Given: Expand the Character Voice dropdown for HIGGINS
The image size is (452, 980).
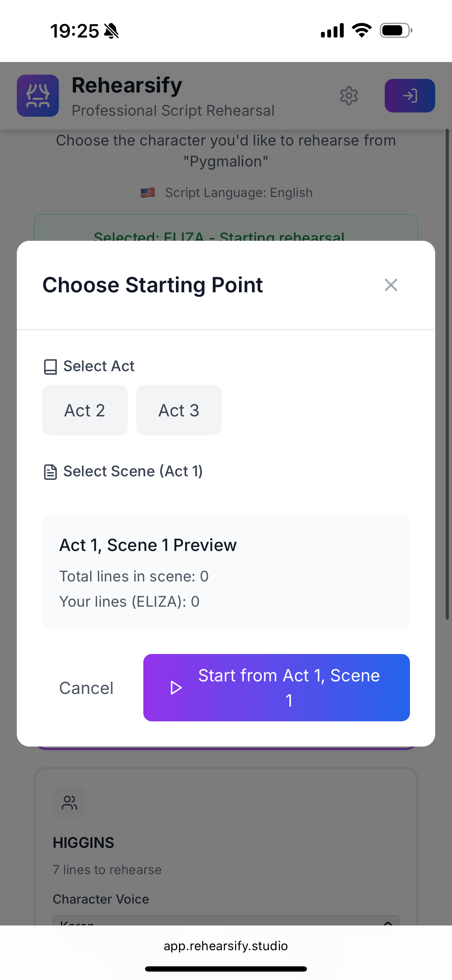Looking at the screenshot, I should click(226, 921).
